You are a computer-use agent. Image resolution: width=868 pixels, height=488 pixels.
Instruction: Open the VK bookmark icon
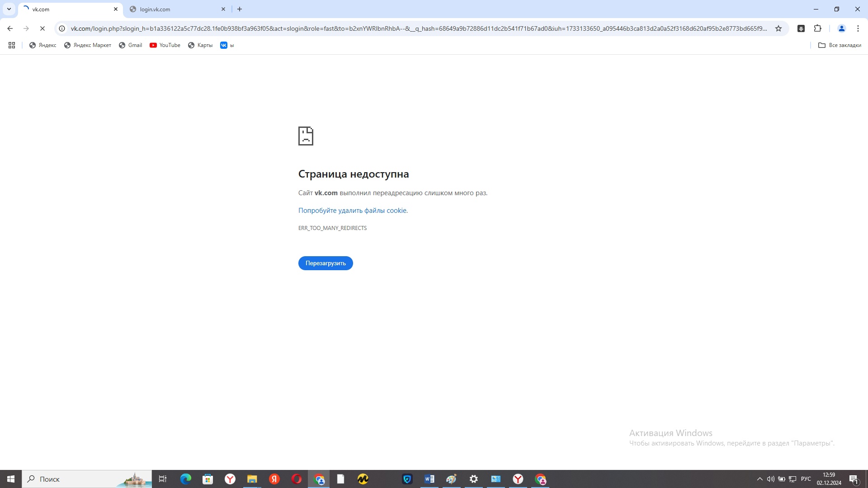tap(224, 45)
